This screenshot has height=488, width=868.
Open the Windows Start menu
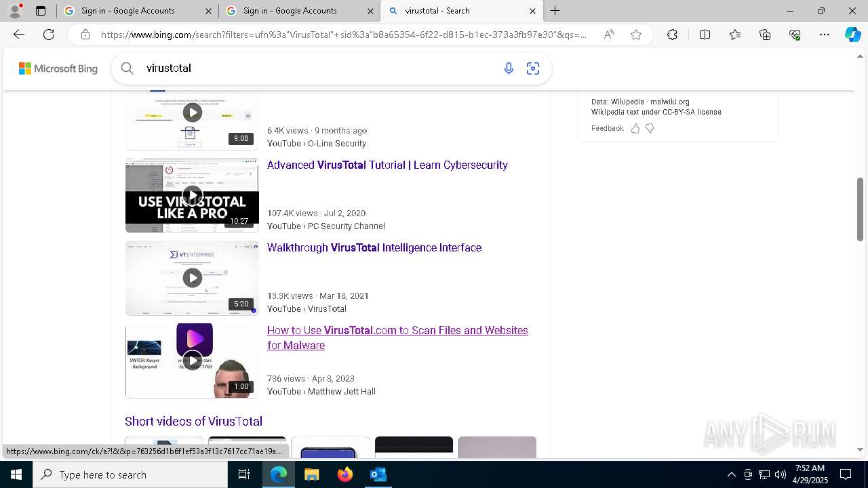(x=16, y=474)
